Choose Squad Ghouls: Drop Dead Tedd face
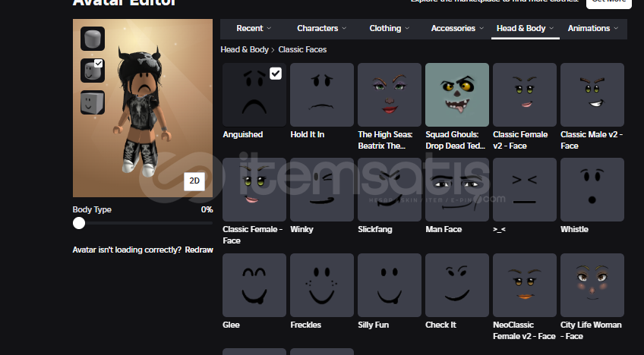Viewport: 644px width, 355px height. point(457,95)
